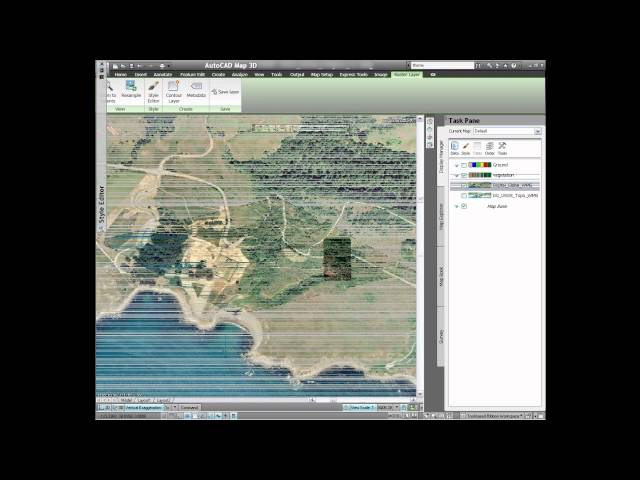The image size is (640, 480).
Task: Open the Metadata ribbon tool
Action: tap(196, 89)
